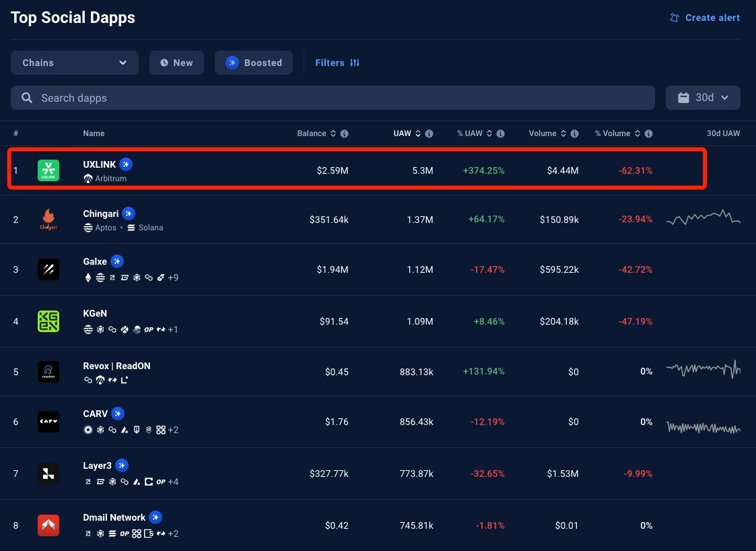Viewport: 756px width, 551px height.
Task: Toggle the Boosted dapps filter
Action: pyautogui.click(x=254, y=63)
